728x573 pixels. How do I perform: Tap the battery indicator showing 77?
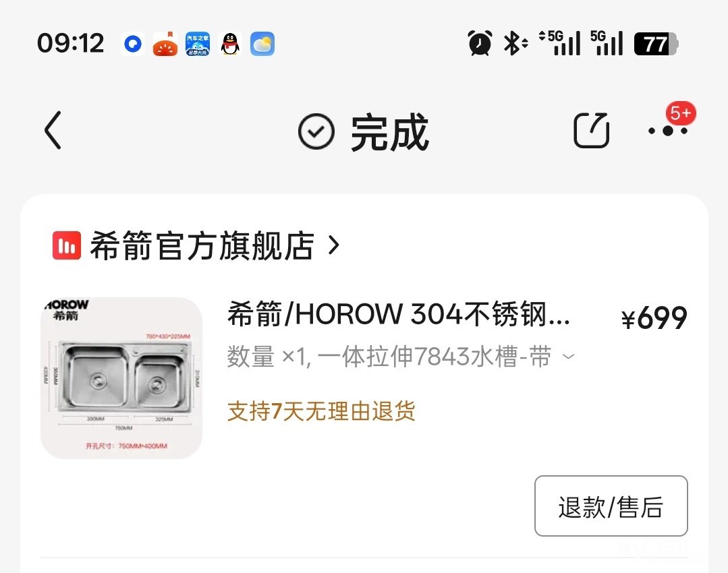pos(656,44)
